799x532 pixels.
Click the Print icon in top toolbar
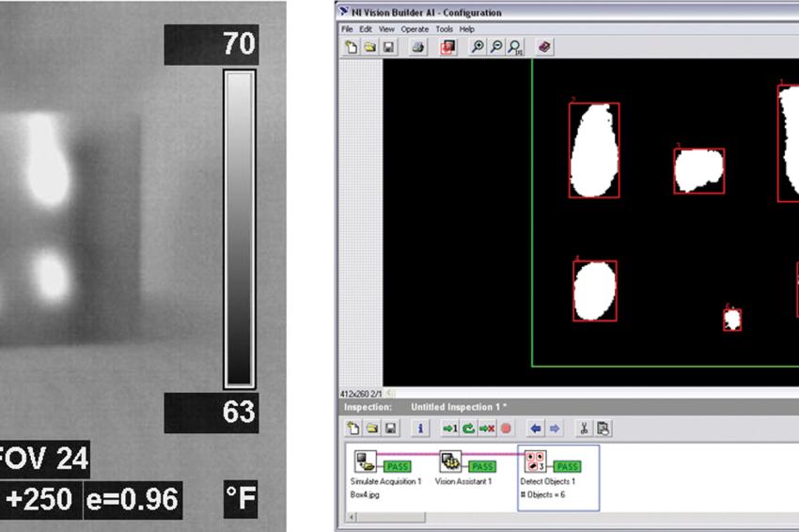click(418, 47)
